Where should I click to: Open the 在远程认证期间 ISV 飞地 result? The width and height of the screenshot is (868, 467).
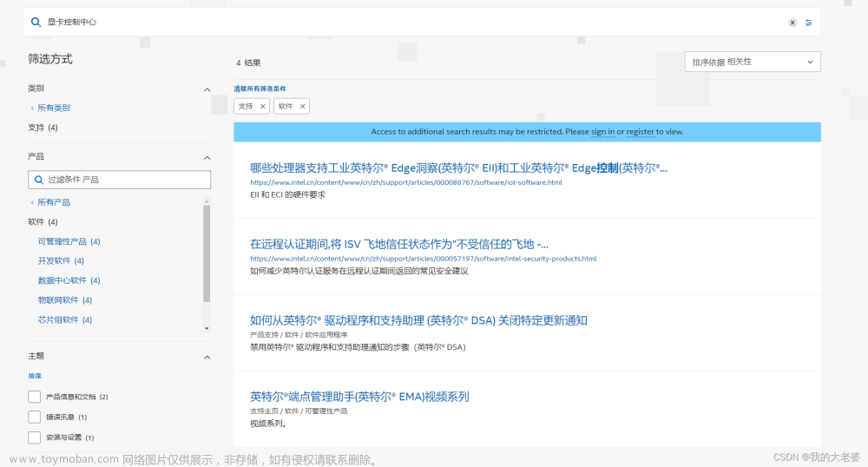(399, 245)
